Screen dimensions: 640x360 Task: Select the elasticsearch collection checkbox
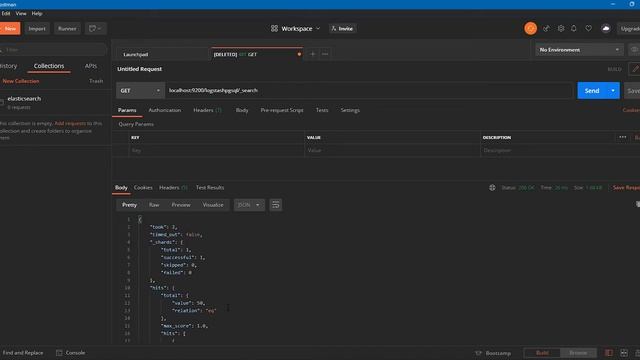click(x=2, y=102)
